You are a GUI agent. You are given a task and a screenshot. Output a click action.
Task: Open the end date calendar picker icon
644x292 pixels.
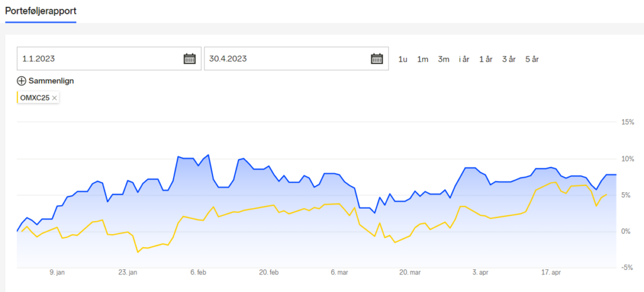377,58
